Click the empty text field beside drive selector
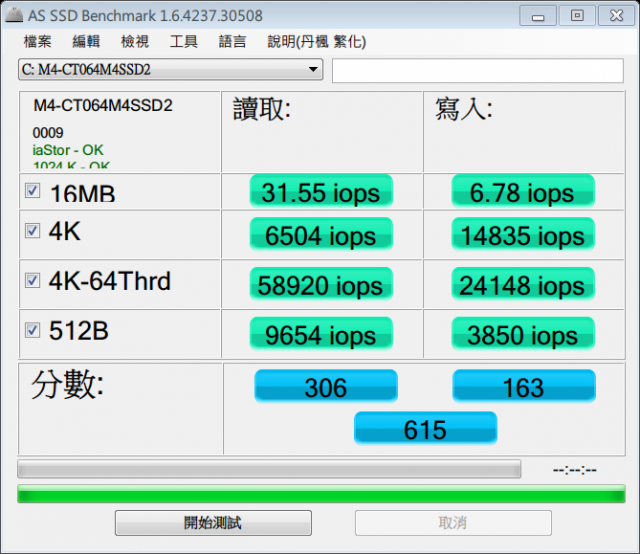 pos(478,71)
